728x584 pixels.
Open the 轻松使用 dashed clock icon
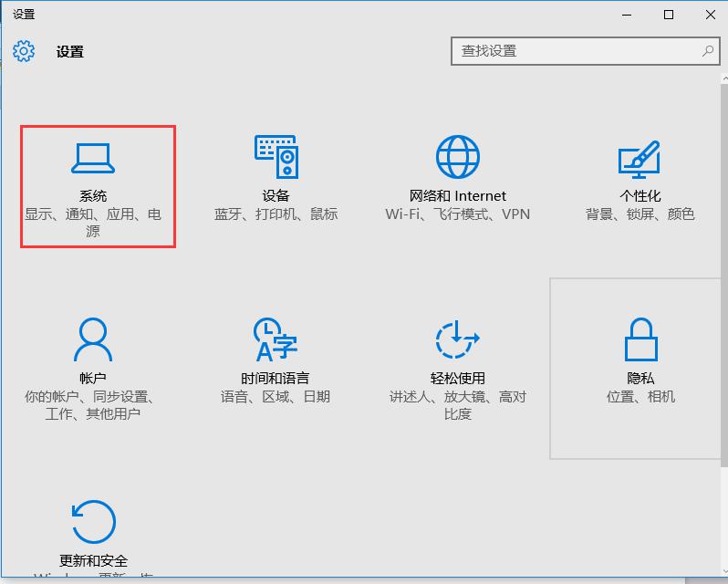457,339
